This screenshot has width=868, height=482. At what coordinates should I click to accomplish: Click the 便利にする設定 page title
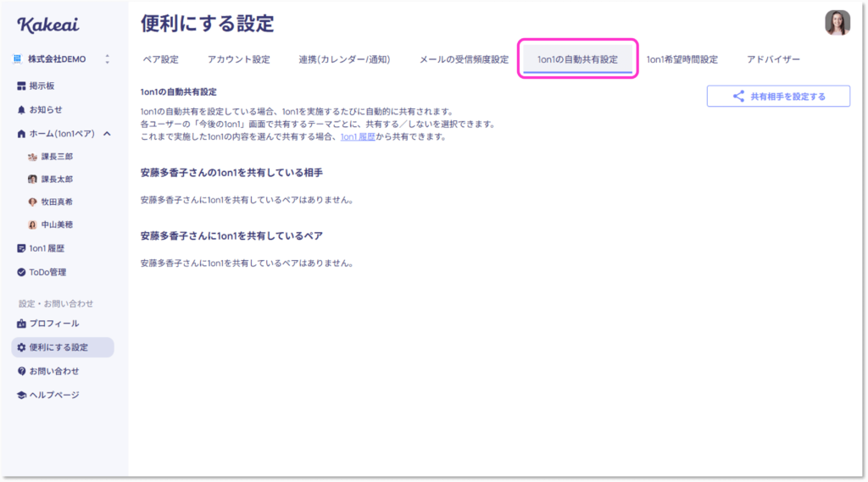click(x=207, y=24)
